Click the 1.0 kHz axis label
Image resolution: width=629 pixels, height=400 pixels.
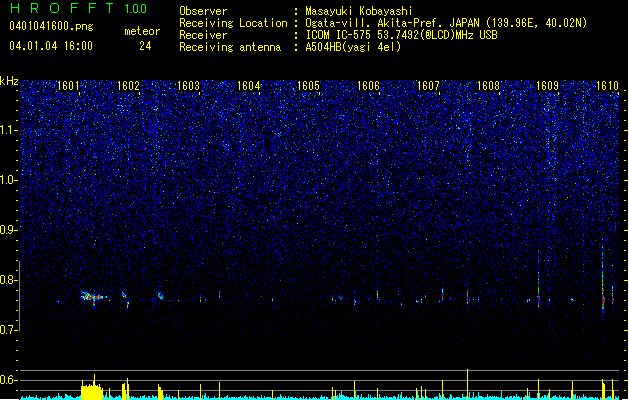(9, 180)
